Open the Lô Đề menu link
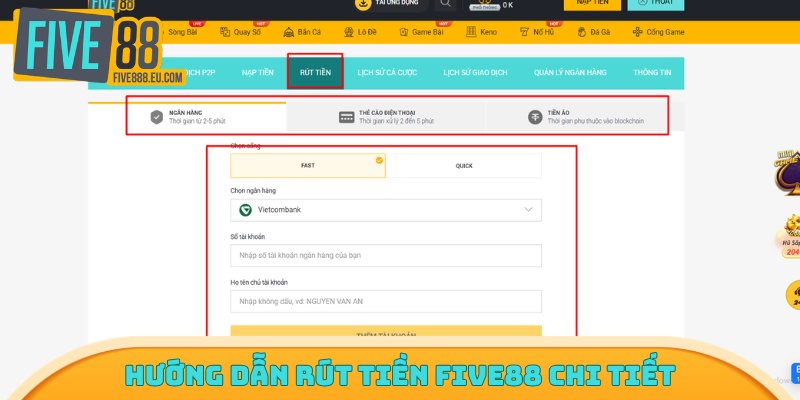This screenshot has width=800, height=400. [367, 32]
